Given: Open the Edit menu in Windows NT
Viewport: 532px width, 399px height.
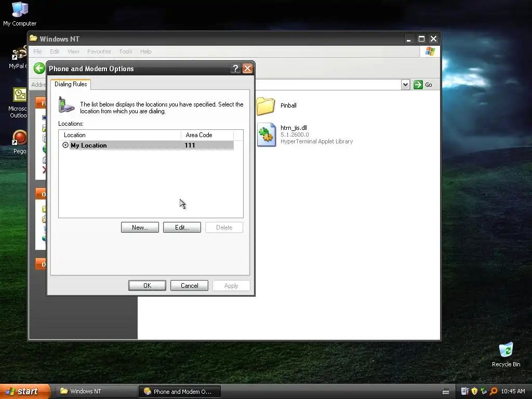Looking at the screenshot, I should (x=55, y=51).
